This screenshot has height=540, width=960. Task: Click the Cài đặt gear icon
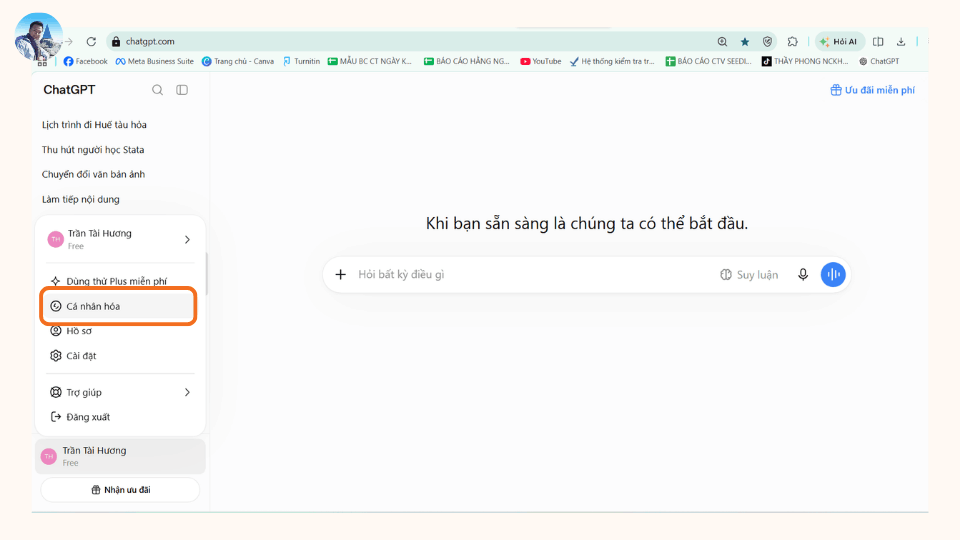[56, 356]
